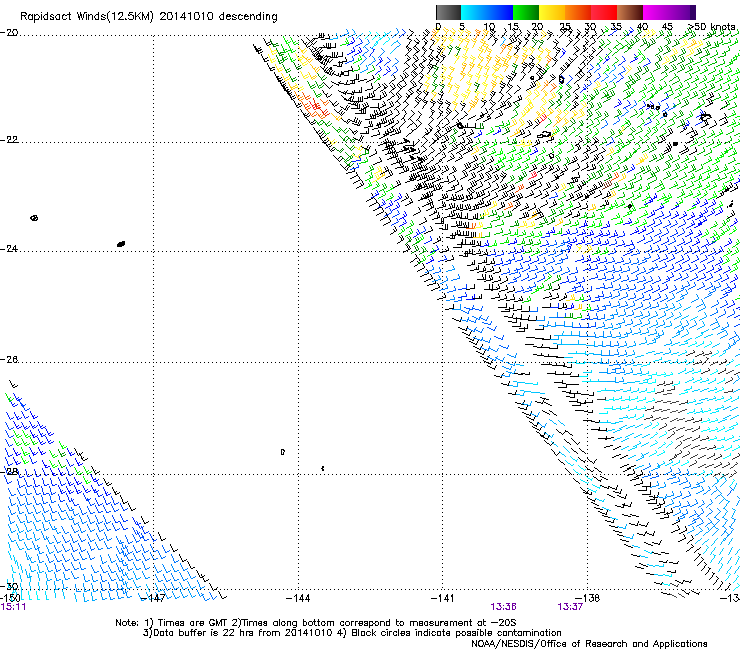Click the '-30' latitude axis label

(9, 586)
